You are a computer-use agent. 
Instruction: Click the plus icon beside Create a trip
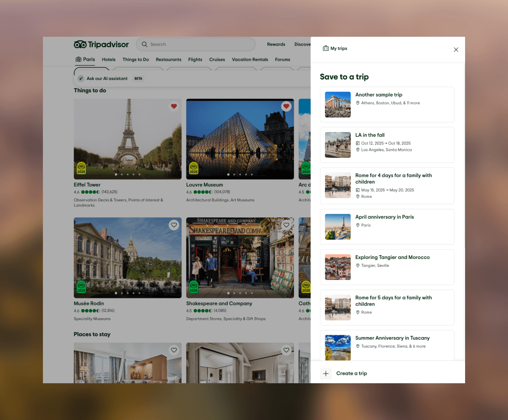[x=326, y=373]
